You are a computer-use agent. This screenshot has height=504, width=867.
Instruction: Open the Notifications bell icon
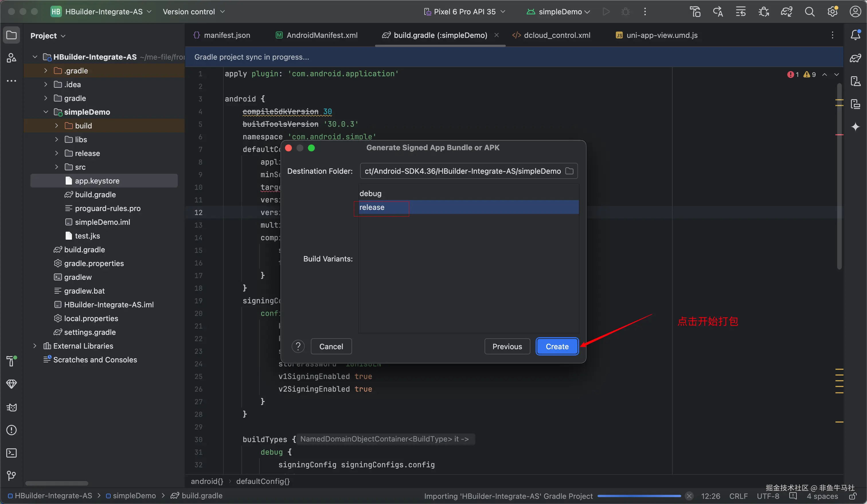point(855,35)
